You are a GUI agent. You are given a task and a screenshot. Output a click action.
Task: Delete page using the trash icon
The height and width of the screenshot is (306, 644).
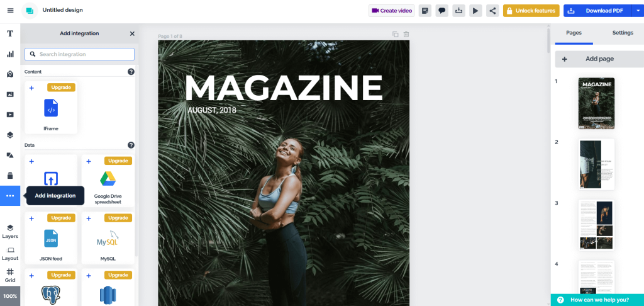pos(406,35)
